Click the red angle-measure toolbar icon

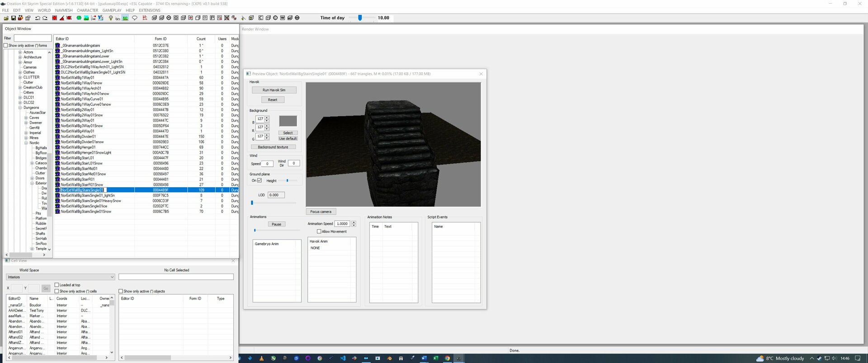pyautogui.click(x=145, y=18)
